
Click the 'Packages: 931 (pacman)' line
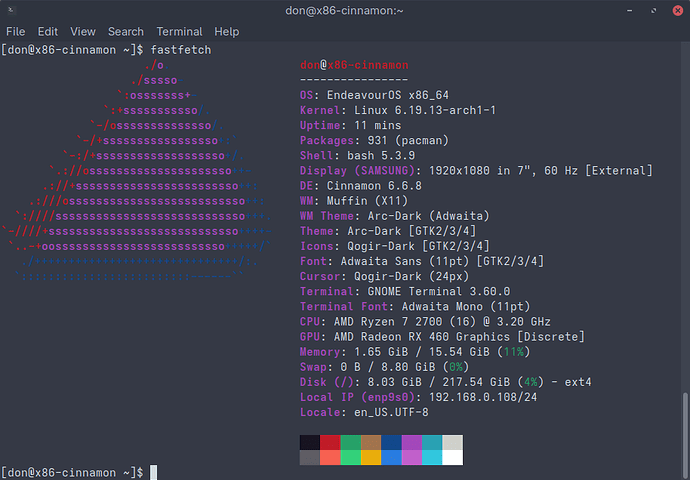pyautogui.click(x=374, y=141)
